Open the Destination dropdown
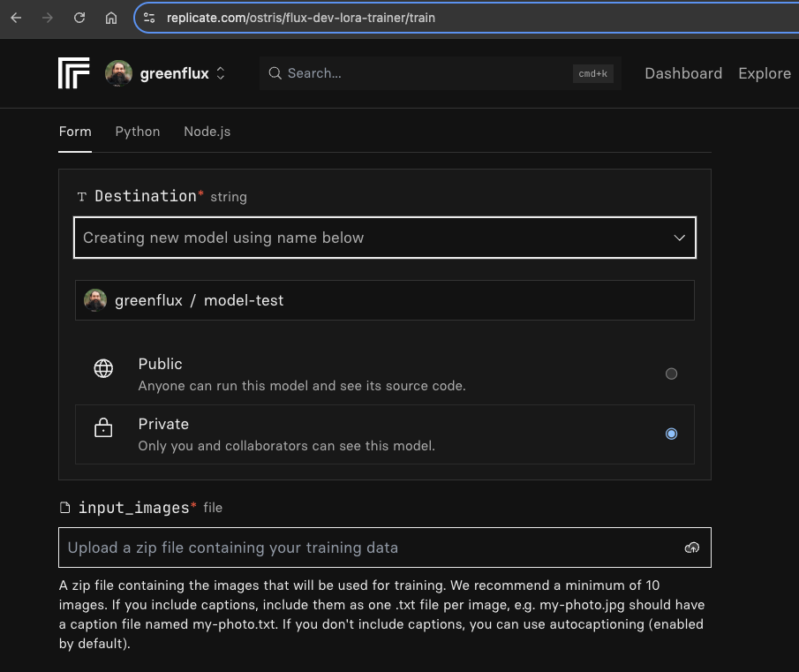The height and width of the screenshot is (672, 799). coord(385,238)
